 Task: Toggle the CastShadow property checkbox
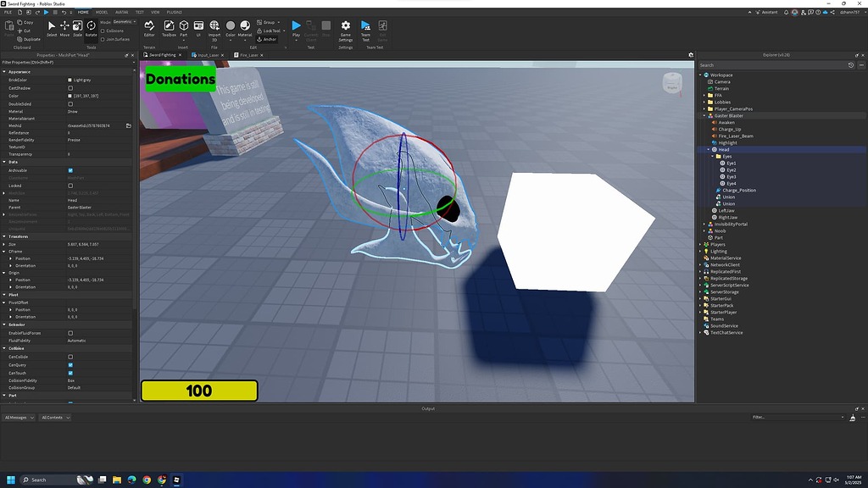[70, 88]
